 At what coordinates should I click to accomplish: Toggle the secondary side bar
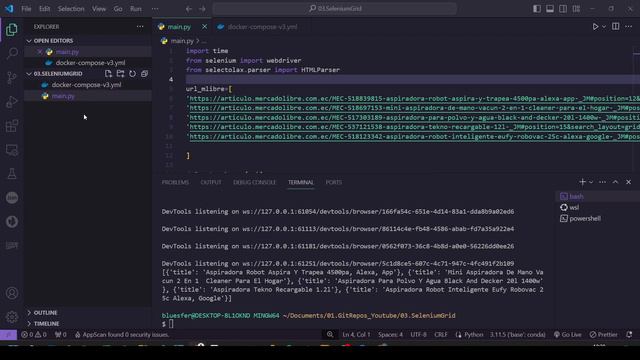click(x=563, y=9)
